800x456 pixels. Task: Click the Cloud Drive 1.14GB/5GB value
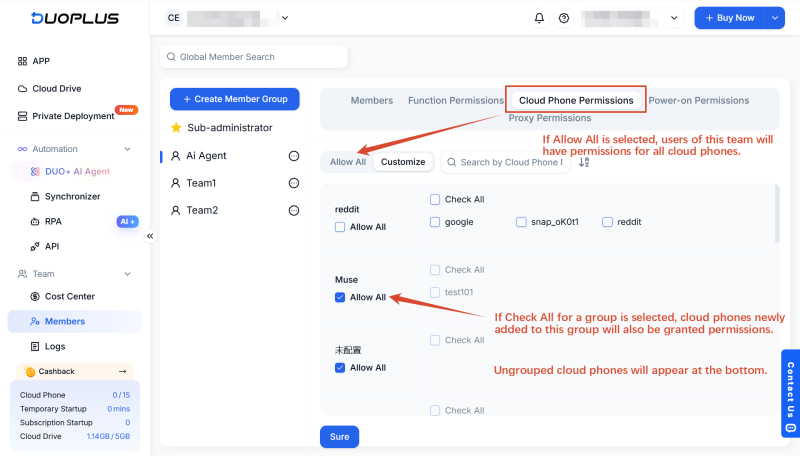[x=108, y=436]
